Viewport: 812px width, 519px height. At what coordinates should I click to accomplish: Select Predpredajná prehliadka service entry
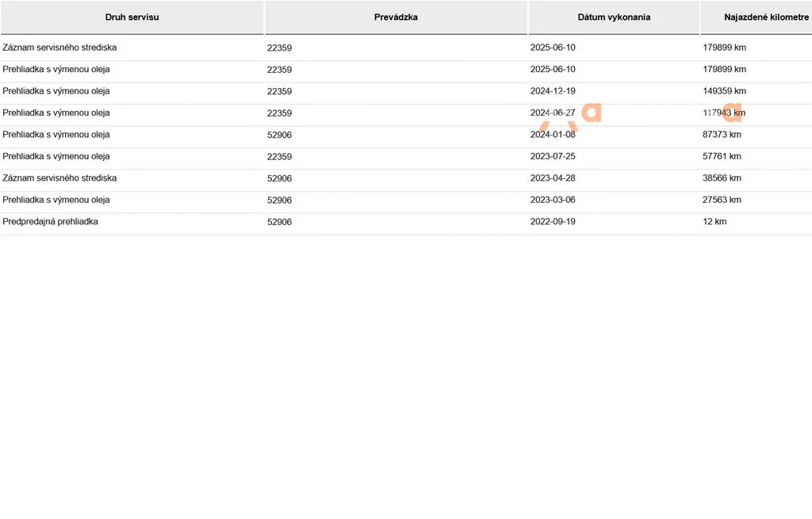point(50,222)
